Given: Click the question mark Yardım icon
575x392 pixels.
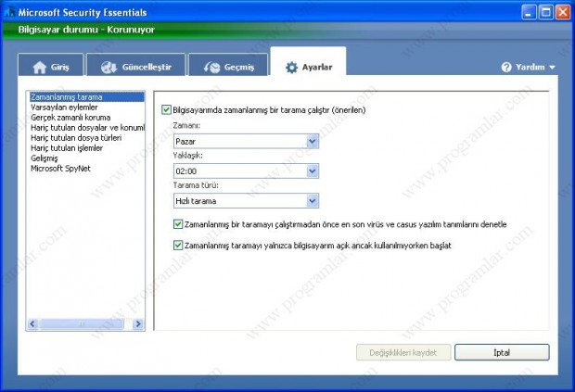Looking at the screenshot, I should (x=506, y=67).
